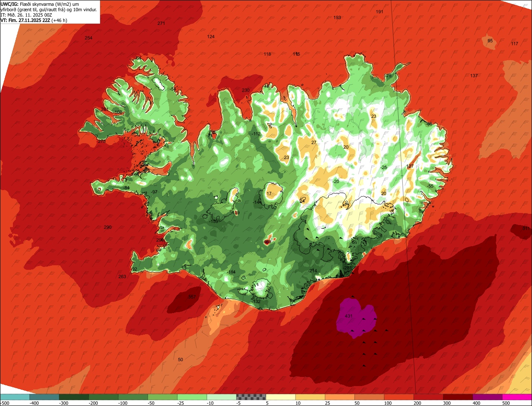Viewport: 532px width, 406px height.
Task: Click the -114 value in southern Iceland
Action: click(x=231, y=272)
